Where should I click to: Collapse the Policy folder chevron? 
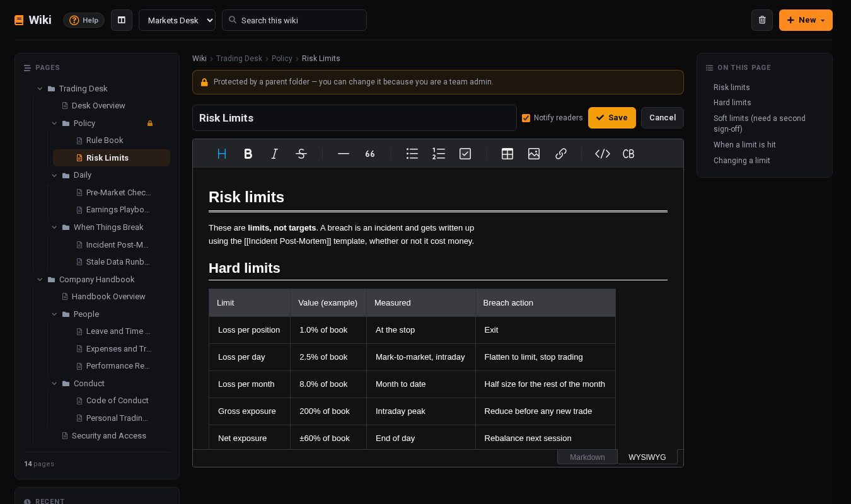[x=54, y=123]
